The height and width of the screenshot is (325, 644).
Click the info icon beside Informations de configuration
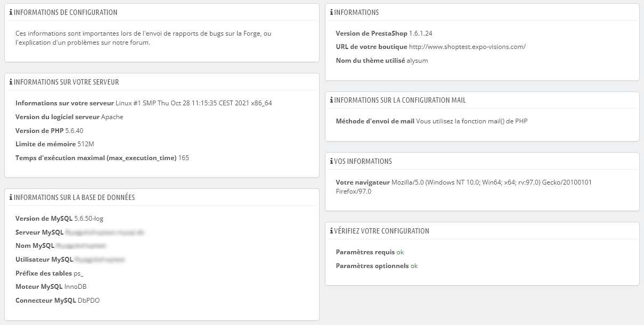click(x=11, y=12)
